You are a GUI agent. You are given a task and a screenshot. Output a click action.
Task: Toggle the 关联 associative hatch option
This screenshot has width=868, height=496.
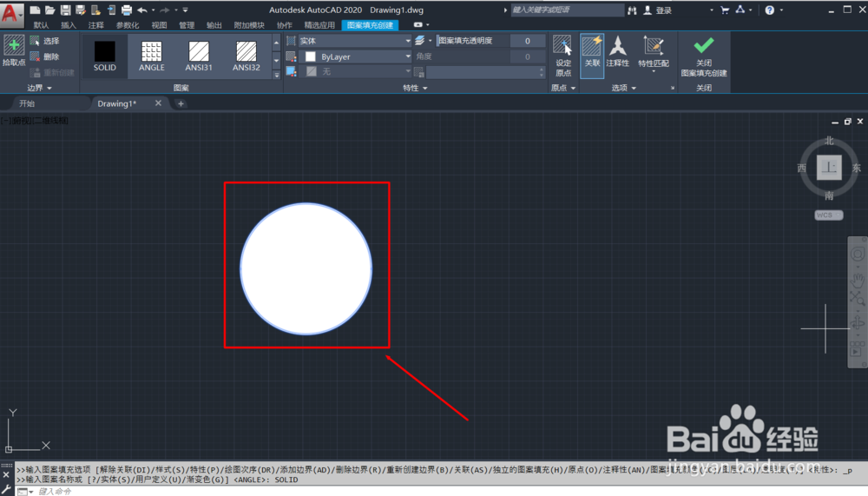click(592, 56)
